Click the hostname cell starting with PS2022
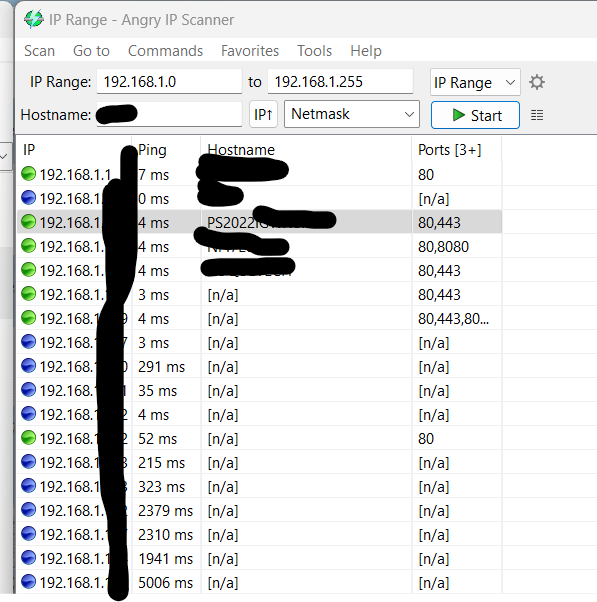The height and width of the screenshot is (602, 597). pyautogui.click(x=306, y=222)
